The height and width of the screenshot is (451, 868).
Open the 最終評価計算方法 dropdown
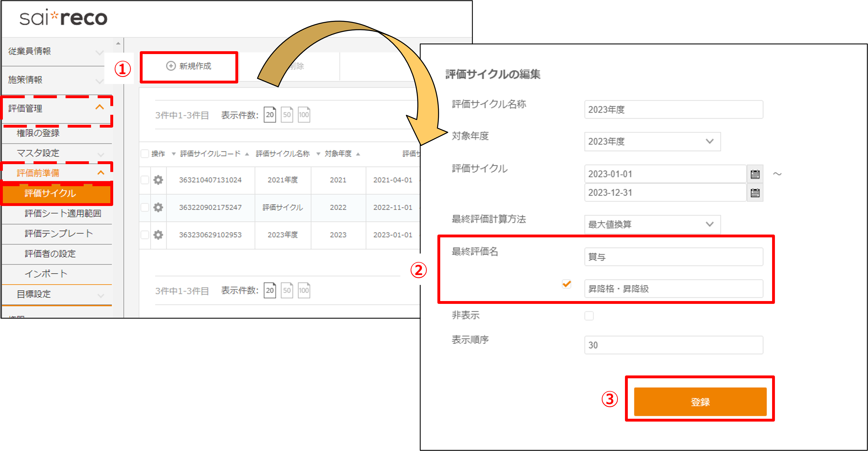click(652, 224)
